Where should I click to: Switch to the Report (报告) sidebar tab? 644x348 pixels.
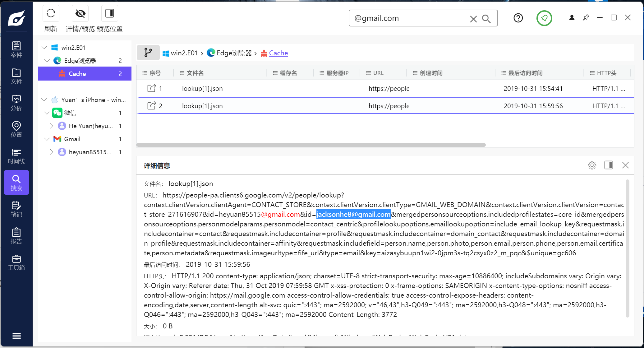coord(16,236)
